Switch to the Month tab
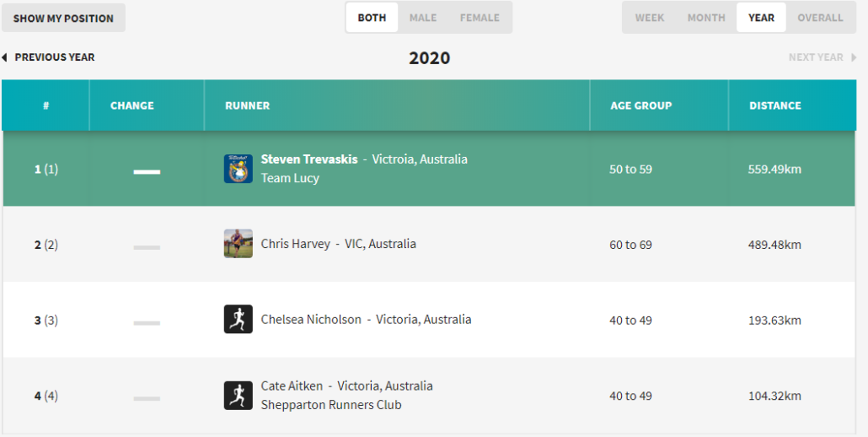 click(x=706, y=18)
